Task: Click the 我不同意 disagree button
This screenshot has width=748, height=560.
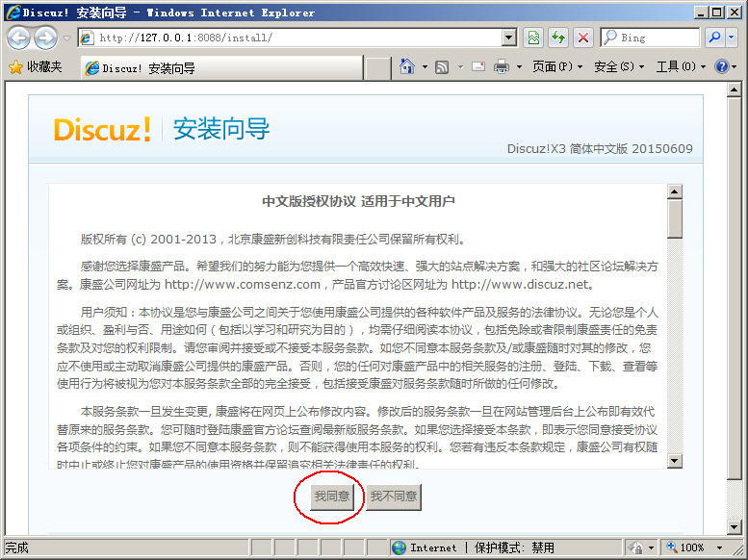Action: tap(394, 496)
